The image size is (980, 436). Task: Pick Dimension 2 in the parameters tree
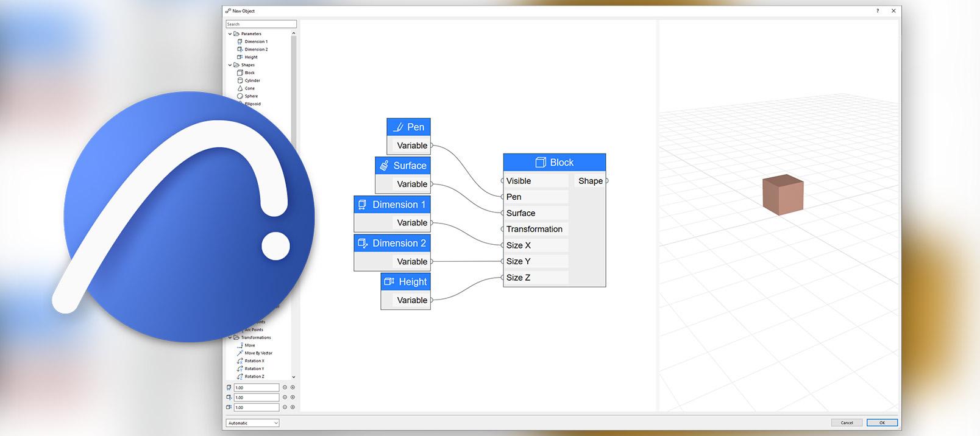click(253, 49)
